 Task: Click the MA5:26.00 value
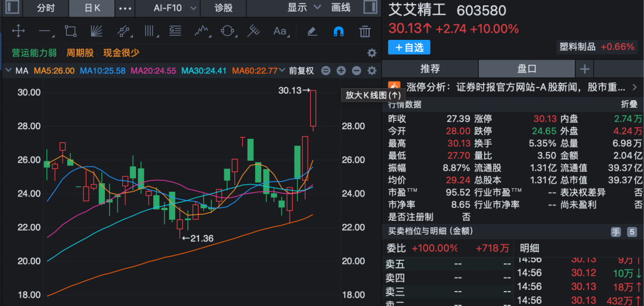[x=54, y=71]
